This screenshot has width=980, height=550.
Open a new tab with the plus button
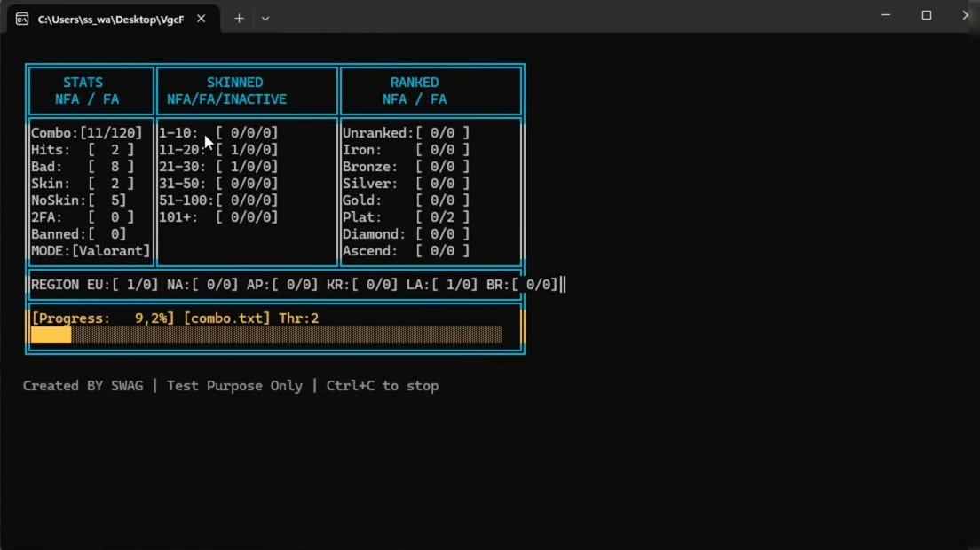pos(239,19)
